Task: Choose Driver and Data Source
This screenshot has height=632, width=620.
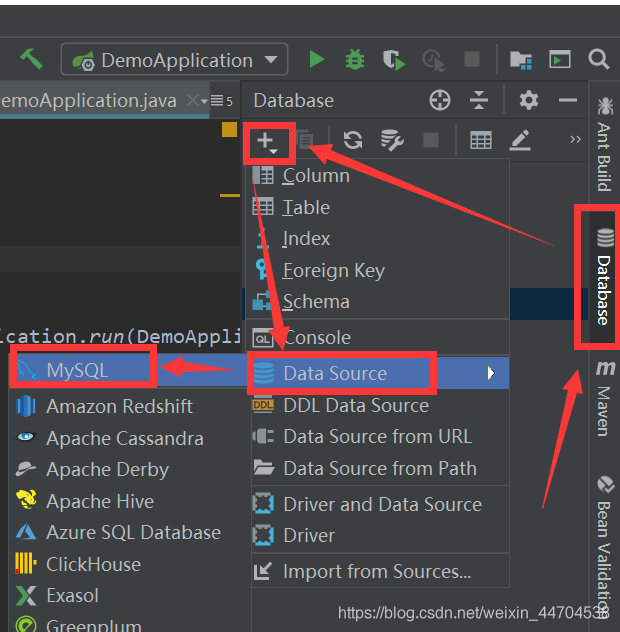Action: 380,504
